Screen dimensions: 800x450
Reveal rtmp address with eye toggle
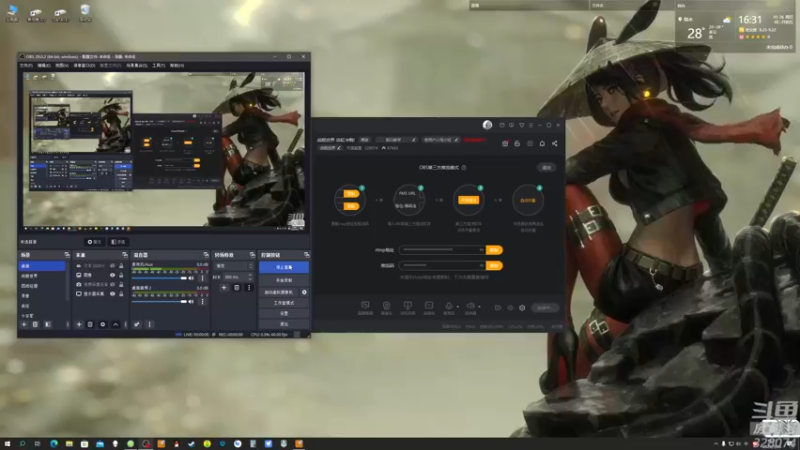481,250
